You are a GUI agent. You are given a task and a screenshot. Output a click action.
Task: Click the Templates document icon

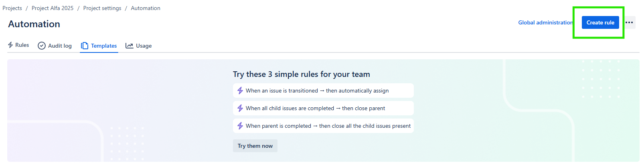[85, 46]
